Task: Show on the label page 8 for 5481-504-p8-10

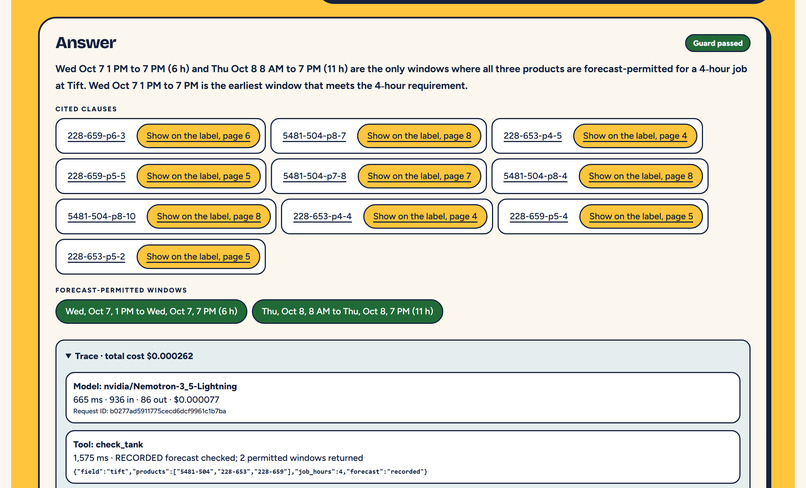Action: point(209,216)
